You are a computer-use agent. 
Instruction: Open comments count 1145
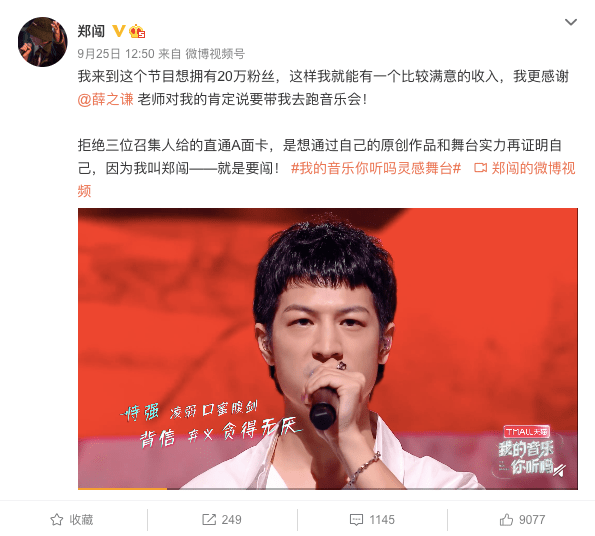click(x=382, y=520)
